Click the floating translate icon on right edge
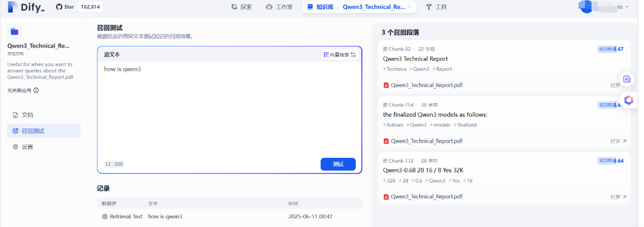Screen dimensions: 644x227 click(x=627, y=79)
